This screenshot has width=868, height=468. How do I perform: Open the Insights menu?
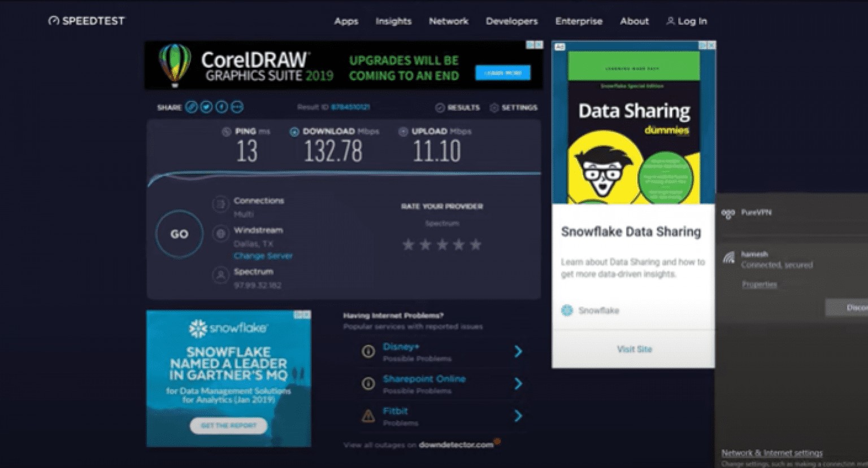pos(393,21)
